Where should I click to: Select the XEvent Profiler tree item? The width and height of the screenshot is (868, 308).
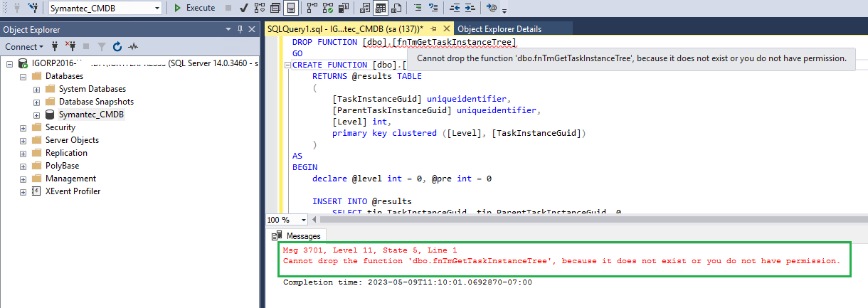pos(73,191)
